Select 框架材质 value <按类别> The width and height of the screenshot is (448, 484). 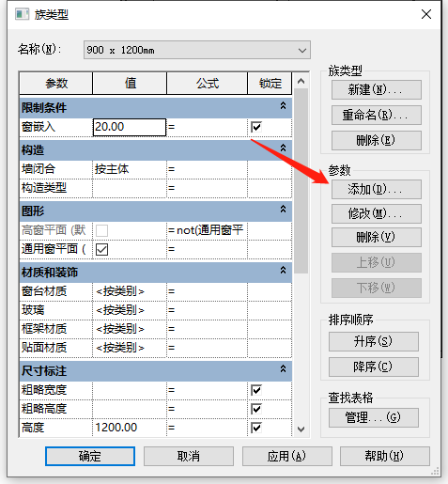(130, 329)
